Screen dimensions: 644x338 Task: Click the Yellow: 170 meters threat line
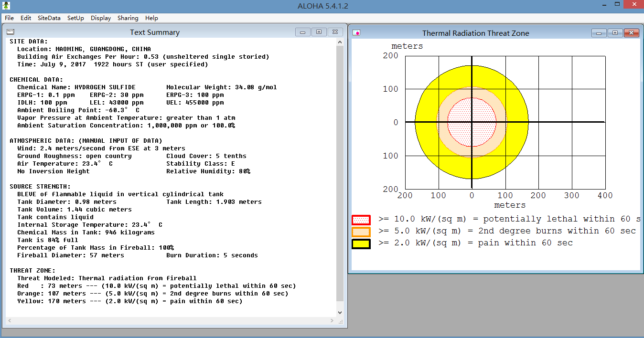click(130, 301)
